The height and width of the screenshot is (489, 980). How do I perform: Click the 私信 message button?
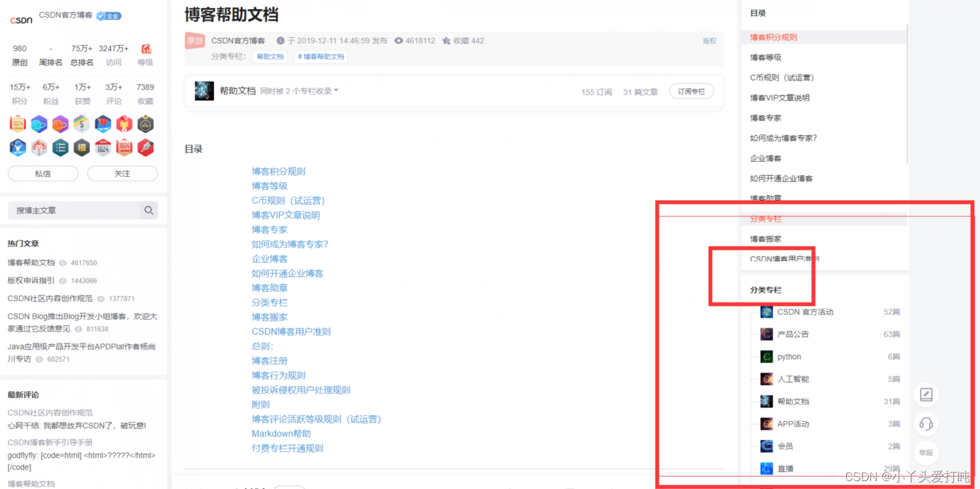tap(43, 174)
